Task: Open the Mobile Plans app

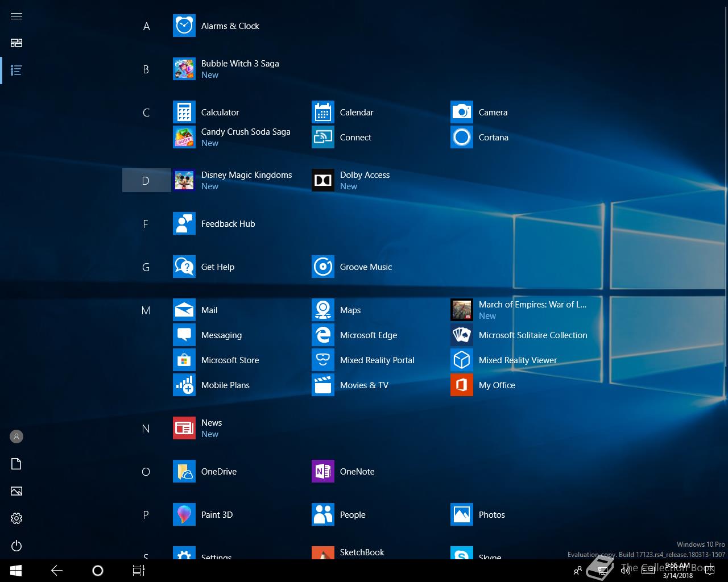Action: point(240,385)
